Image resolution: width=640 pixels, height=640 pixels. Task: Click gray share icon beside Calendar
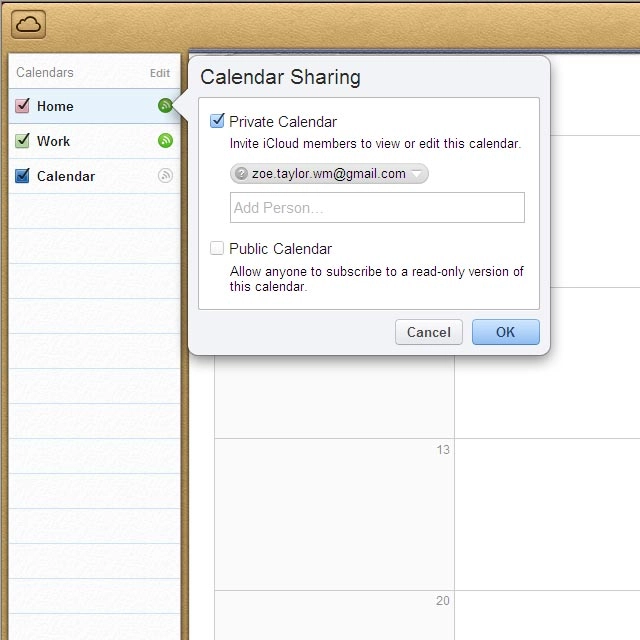point(165,176)
